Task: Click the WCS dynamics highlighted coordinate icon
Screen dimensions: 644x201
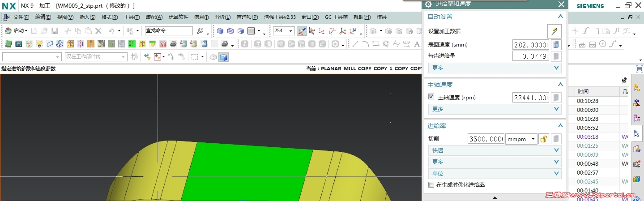Action: (x=302, y=31)
